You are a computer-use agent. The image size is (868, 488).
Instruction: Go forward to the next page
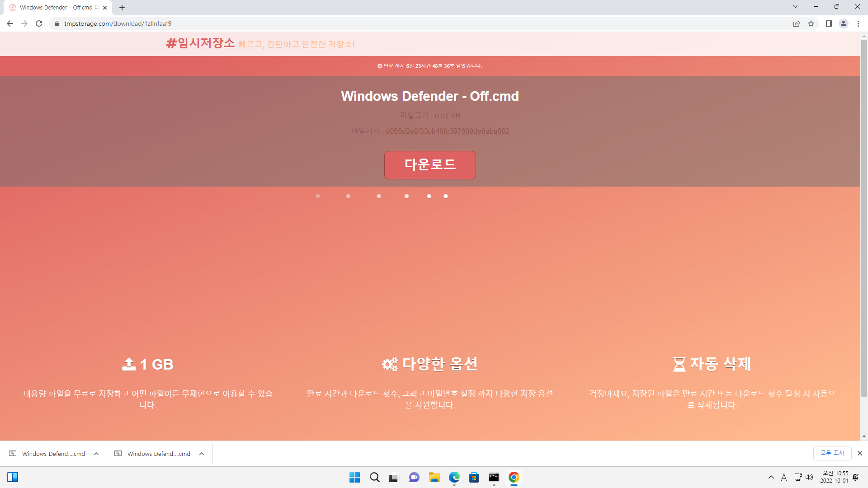[24, 23]
